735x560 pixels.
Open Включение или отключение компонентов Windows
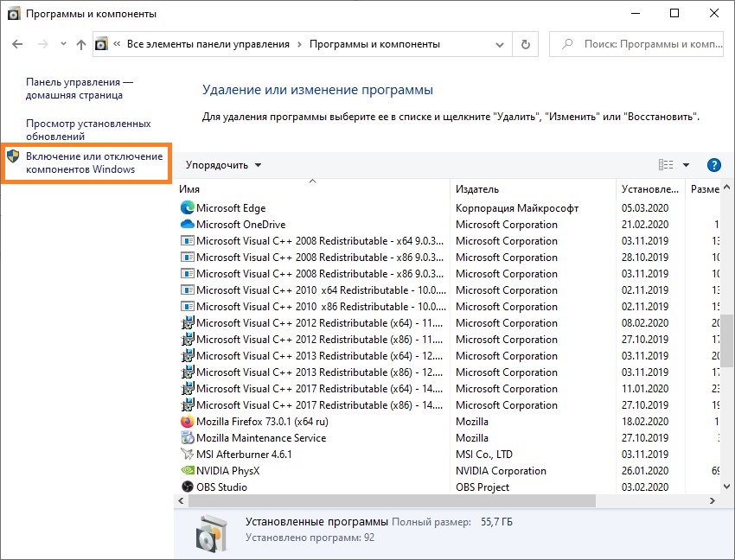pyautogui.click(x=93, y=162)
